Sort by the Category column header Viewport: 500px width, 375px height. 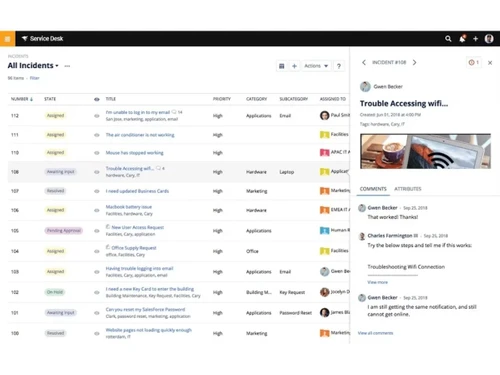point(256,99)
